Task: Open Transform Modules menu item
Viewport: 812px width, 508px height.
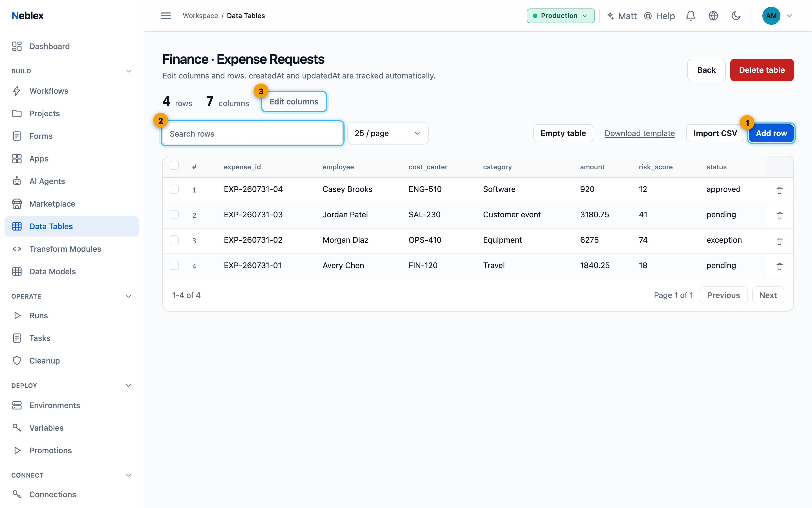Action: point(72,249)
